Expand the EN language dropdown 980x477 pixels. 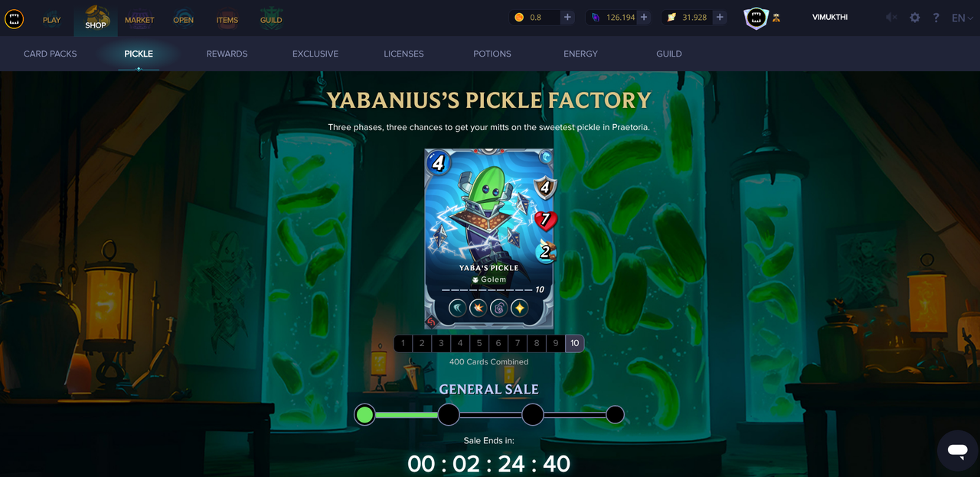coord(962,18)
